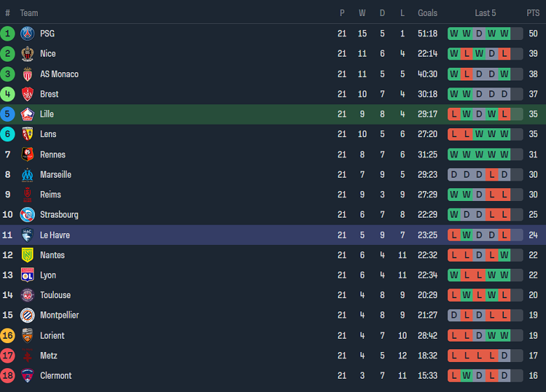
Task: Click the PSG club crest icon
Action: tap(27, 34)
